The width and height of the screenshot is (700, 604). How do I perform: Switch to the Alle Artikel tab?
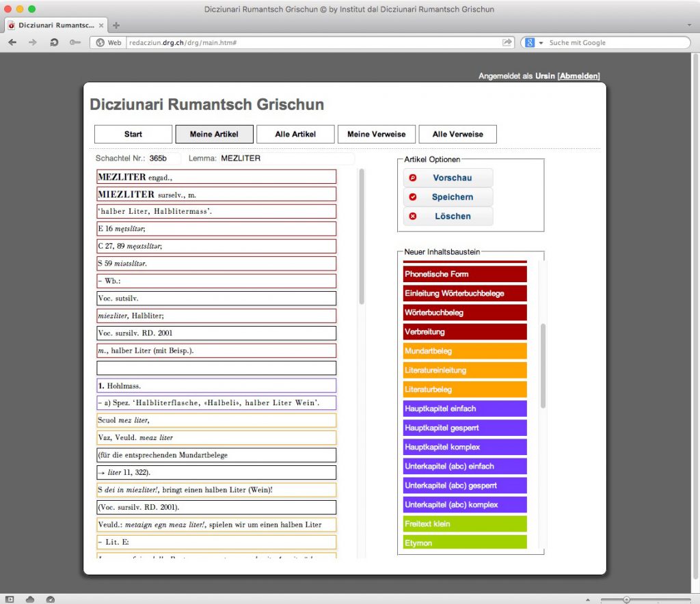[x=295, y=135]
